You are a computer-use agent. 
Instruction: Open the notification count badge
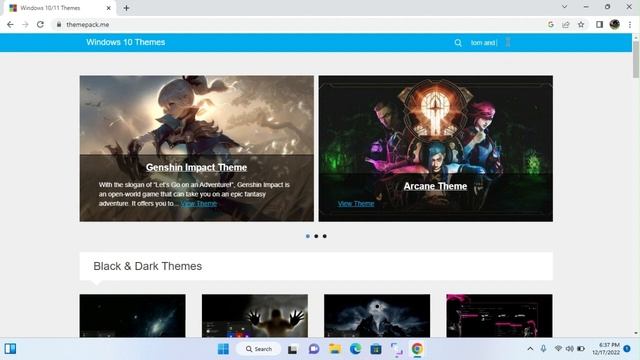(627, 349)
